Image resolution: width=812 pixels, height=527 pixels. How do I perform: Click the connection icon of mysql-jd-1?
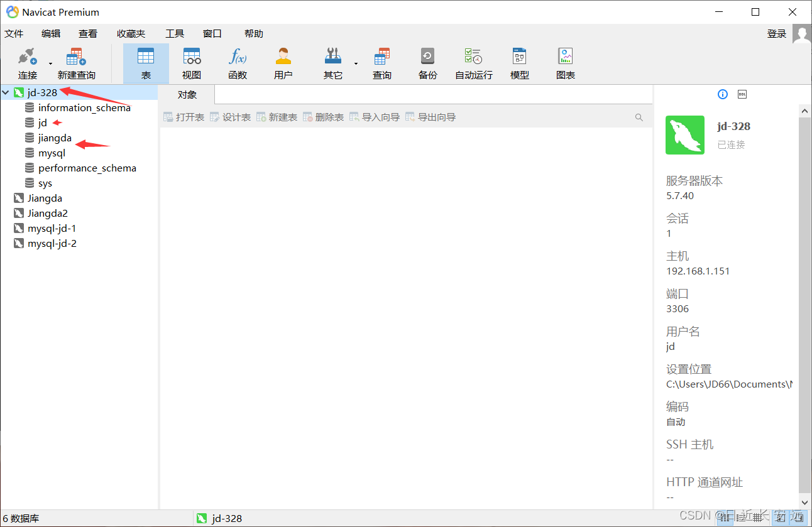(19, 229)
